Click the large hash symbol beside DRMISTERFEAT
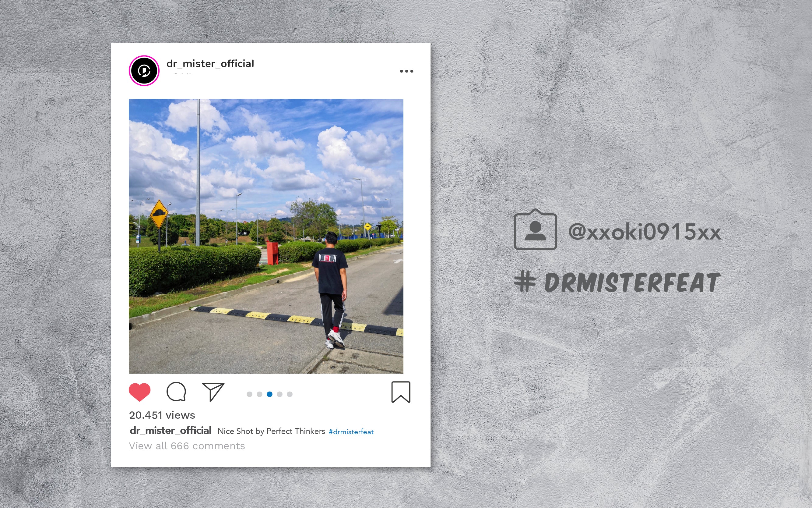The width and height of the screenshot is (812, 508). click(525, 282)
